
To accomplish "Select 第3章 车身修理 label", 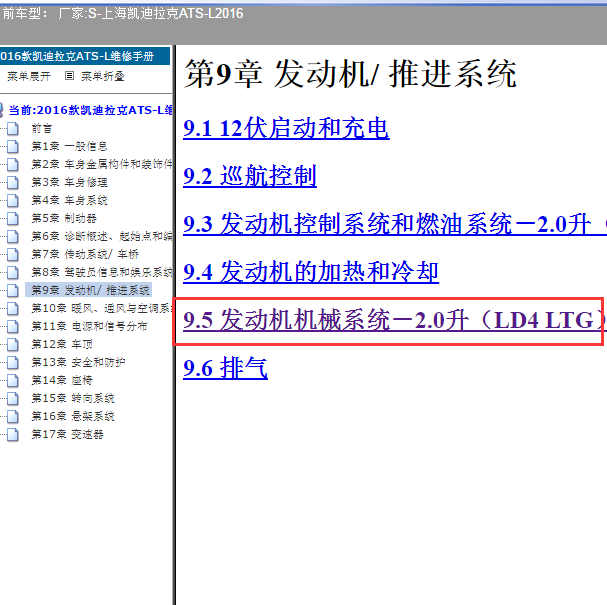I will (69, 182).
